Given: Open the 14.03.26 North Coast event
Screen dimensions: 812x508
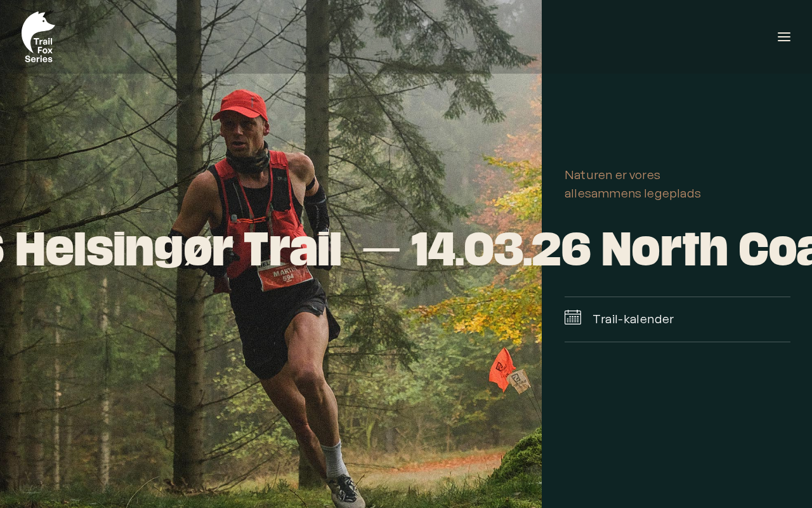Looking at the screenshot, I should tap(612, 249).
